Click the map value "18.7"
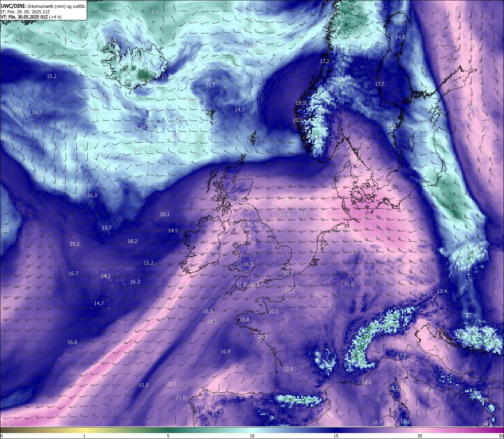This screenshot has height=439, width=504. click(377, 422)
